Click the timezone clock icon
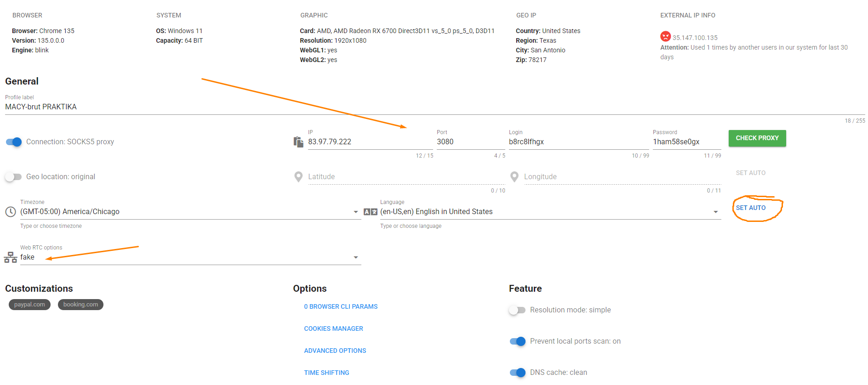Image resolution: width=868 pixels, height=385 pixels. pos(11,212)
